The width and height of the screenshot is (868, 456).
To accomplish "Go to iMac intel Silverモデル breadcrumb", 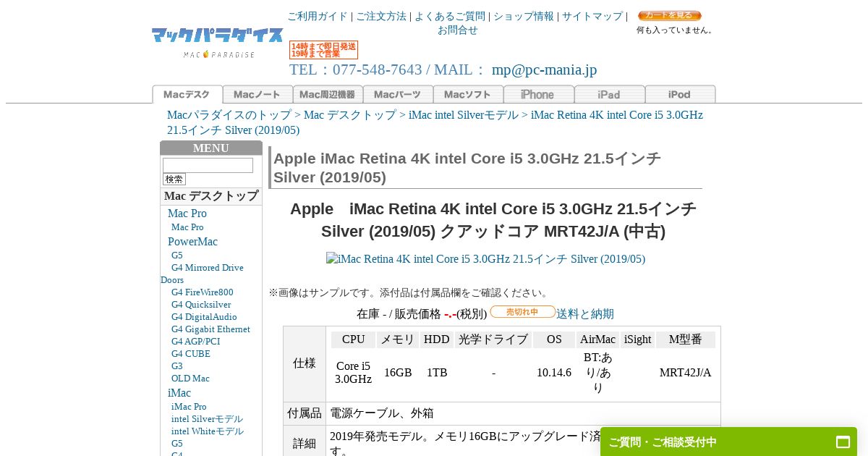I will 464,114.
